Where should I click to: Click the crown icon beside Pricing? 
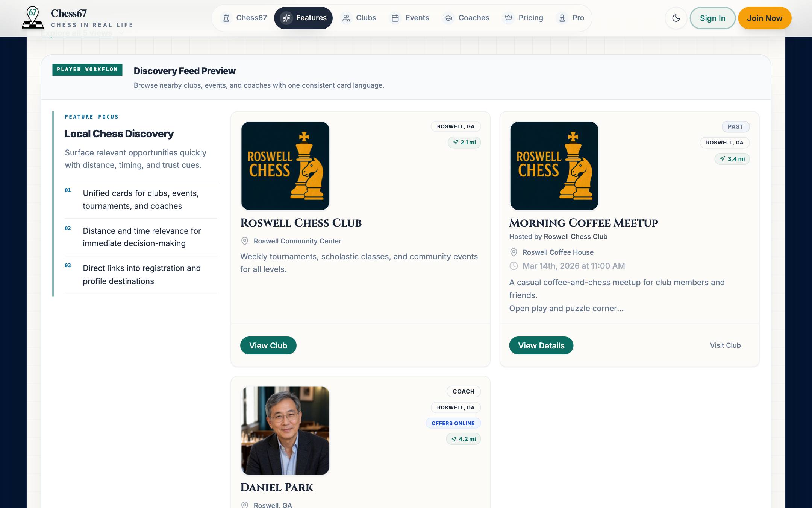pos(508,18)
